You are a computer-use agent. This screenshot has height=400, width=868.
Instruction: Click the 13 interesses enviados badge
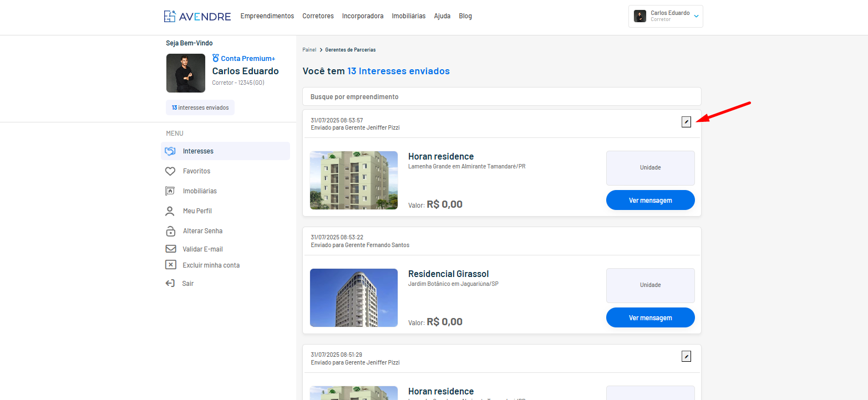(x=200, y=107)
